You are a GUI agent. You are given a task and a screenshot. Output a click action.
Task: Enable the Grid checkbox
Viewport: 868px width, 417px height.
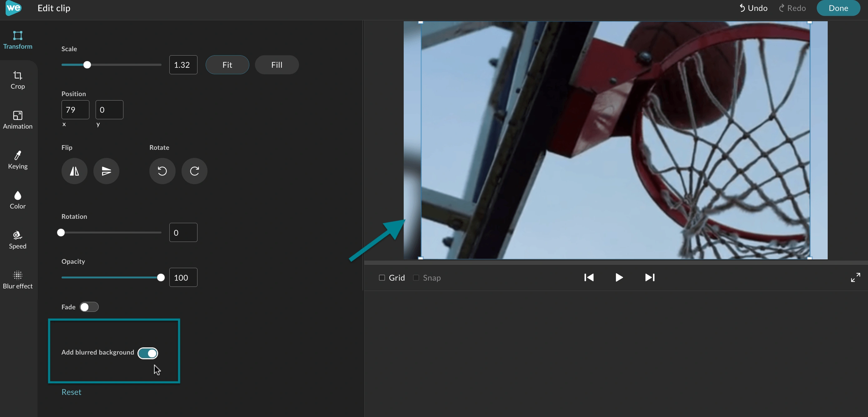click(x=382, y=278)
